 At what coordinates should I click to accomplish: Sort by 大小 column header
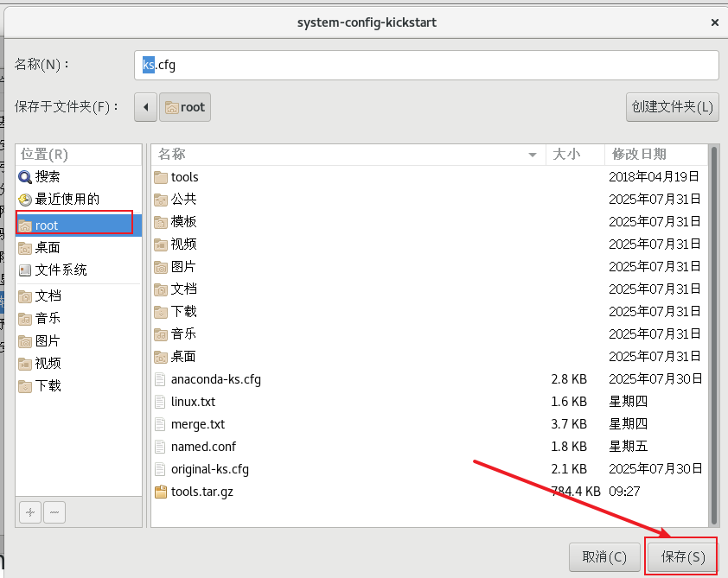click(575, 155)
